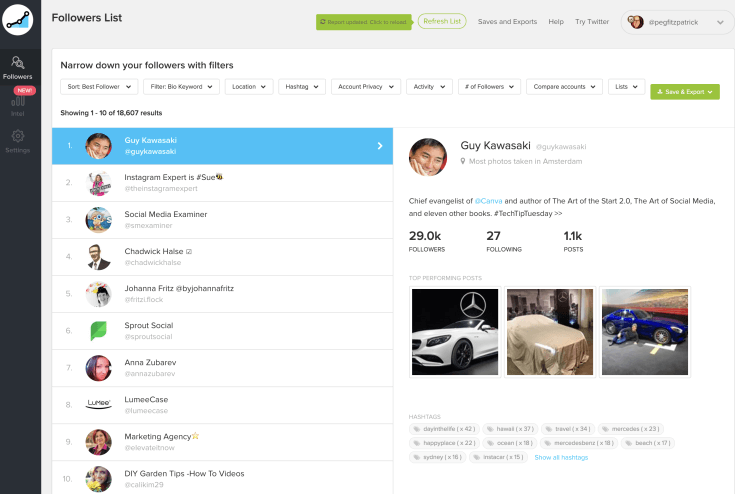735x494 pixels.
Task: Open the @pegfitzpatrick account menu
Action: point(676,21)
